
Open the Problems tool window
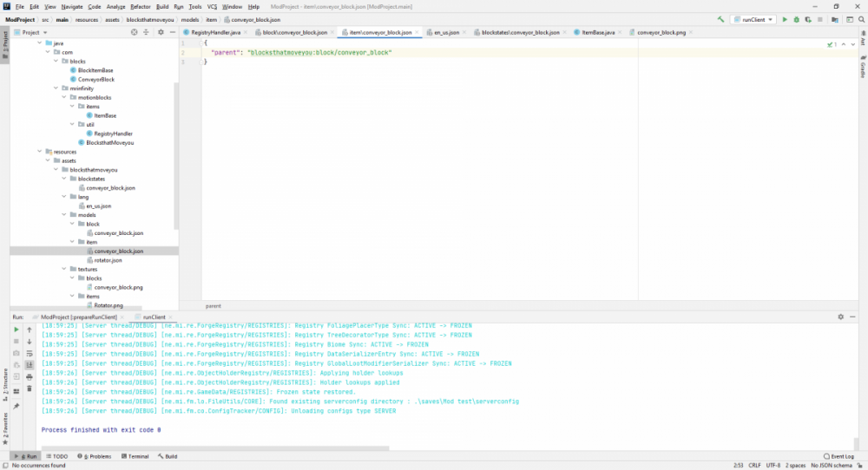[x=94, y=456]
